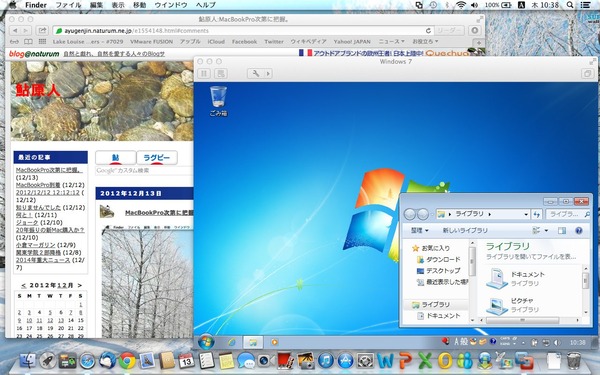The width and height of the screenshot is (600, 375).
Task: Open the 編集 menu in menu bar
Action: [96, 5]
